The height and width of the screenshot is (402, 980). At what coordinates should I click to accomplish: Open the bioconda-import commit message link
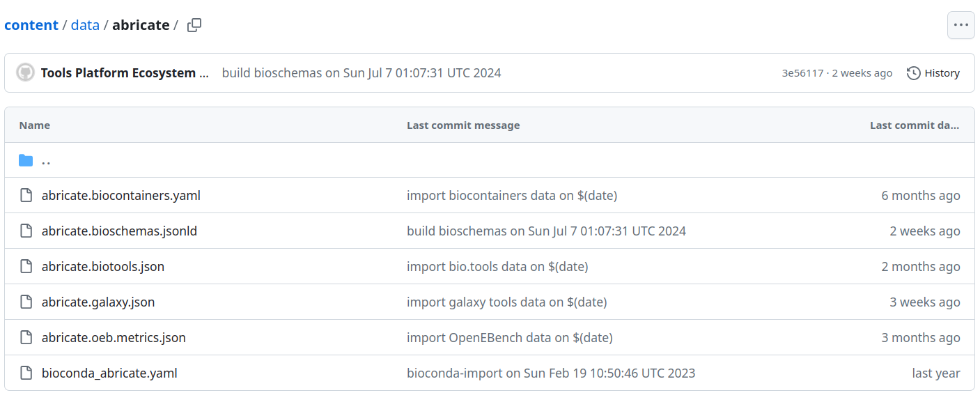pos(551,373)
